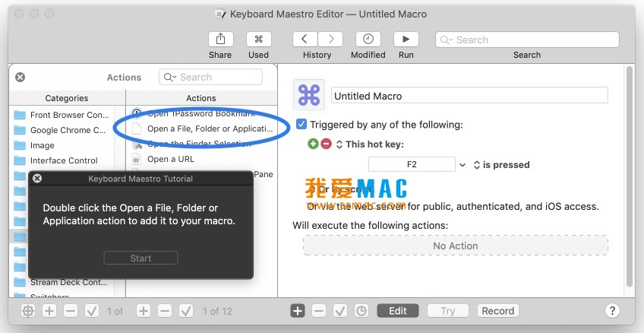Select the Google Chrome C... category
This screenshot has width=644, height=333.
61,130
